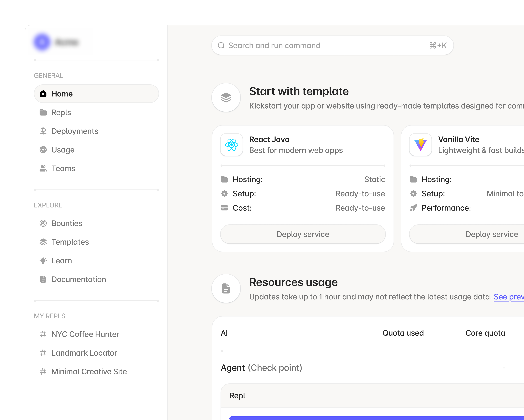524x420 pixels.
Task: Click the Bounties target icon
Action: pos(43,224)
